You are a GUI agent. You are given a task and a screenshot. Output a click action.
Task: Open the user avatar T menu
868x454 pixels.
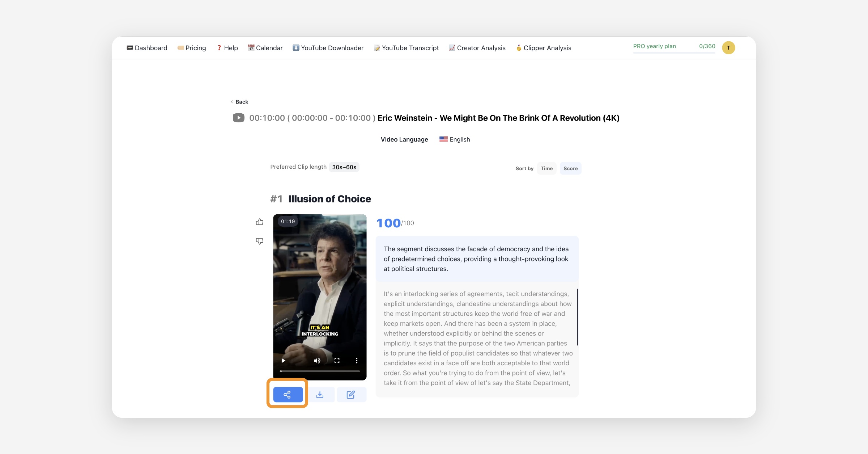pos(728,48)
